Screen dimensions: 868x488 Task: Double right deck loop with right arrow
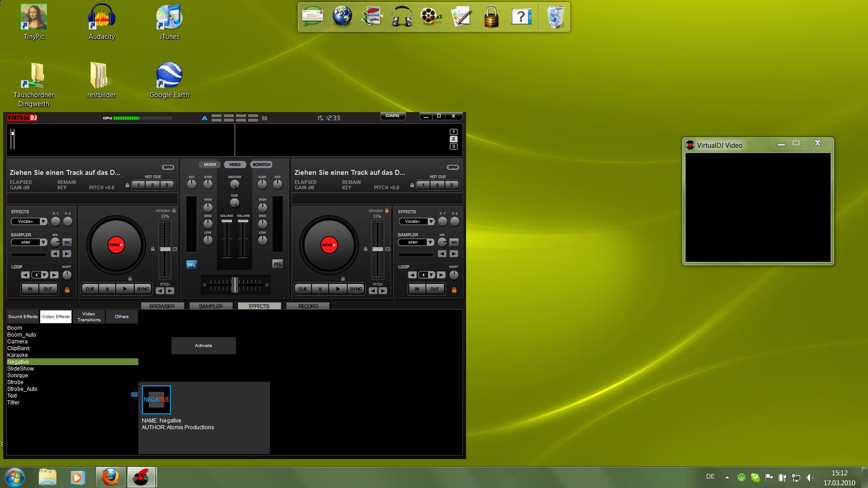[x=441, y=275]
